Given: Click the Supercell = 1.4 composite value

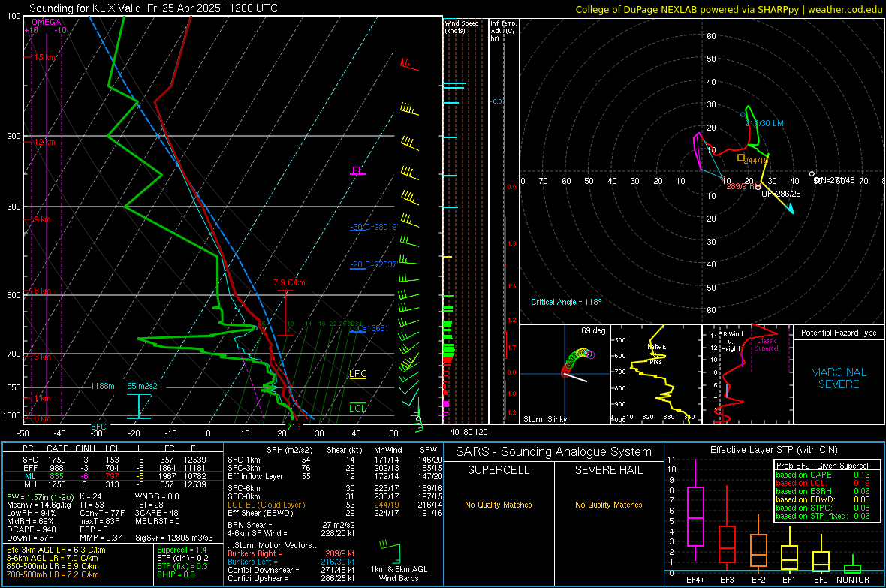Looking at the screenshot, I should [x=182, y=550].
